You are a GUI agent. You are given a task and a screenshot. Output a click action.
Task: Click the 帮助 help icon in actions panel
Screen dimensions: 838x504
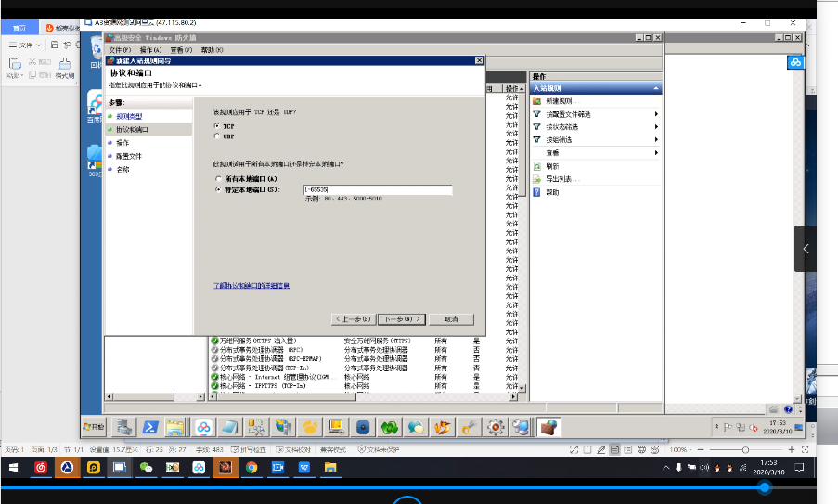click(537, 192)
